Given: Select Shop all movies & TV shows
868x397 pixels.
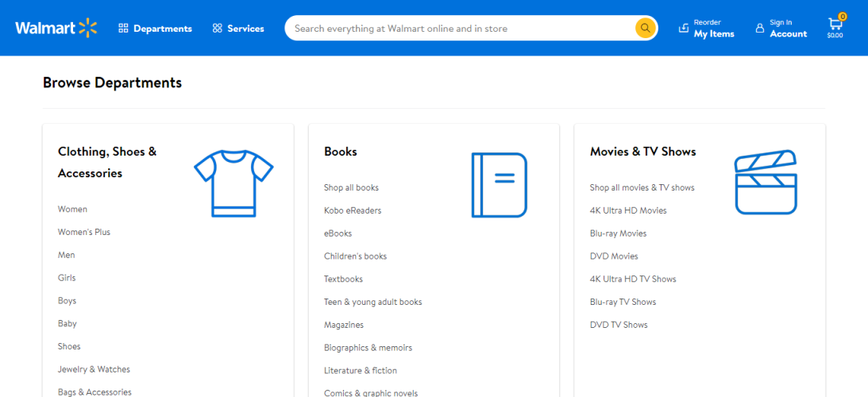Looking at the screenshot, I should point(642,187).
